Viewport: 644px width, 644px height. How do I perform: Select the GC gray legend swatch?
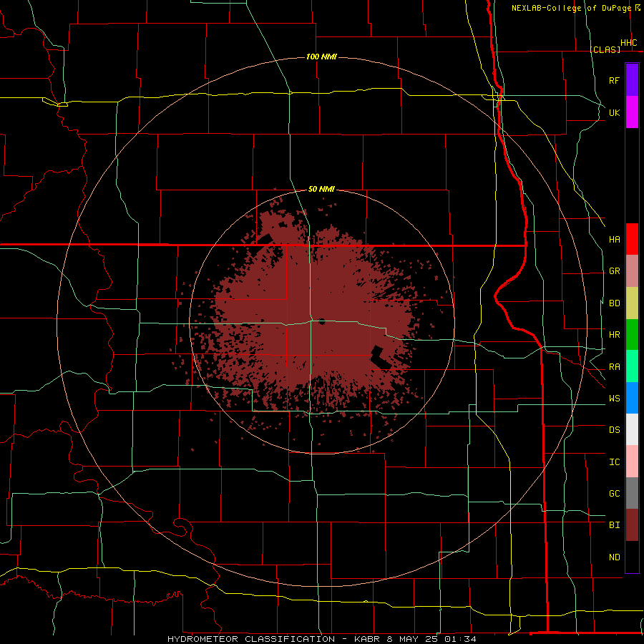pos(632,493)
